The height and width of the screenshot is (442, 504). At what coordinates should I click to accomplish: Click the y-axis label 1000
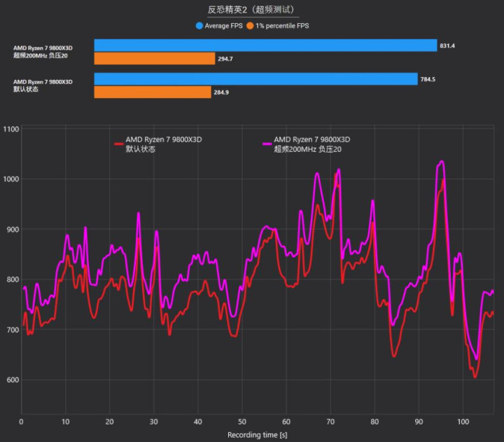coord(11,179)
